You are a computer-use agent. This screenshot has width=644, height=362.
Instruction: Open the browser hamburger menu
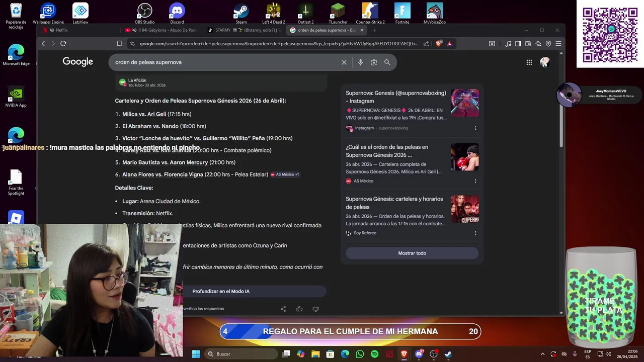coord(558,44)
